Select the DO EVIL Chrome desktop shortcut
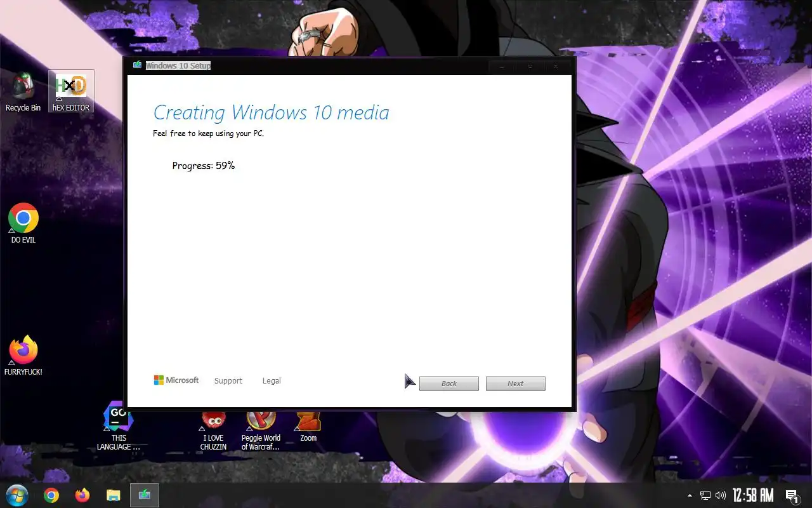The image size is (812, 508). pyautogui.click(x=23, y=224)
